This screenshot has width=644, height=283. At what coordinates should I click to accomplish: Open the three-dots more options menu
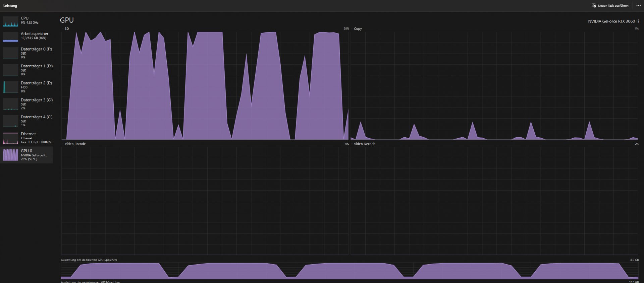coord(638,6)
